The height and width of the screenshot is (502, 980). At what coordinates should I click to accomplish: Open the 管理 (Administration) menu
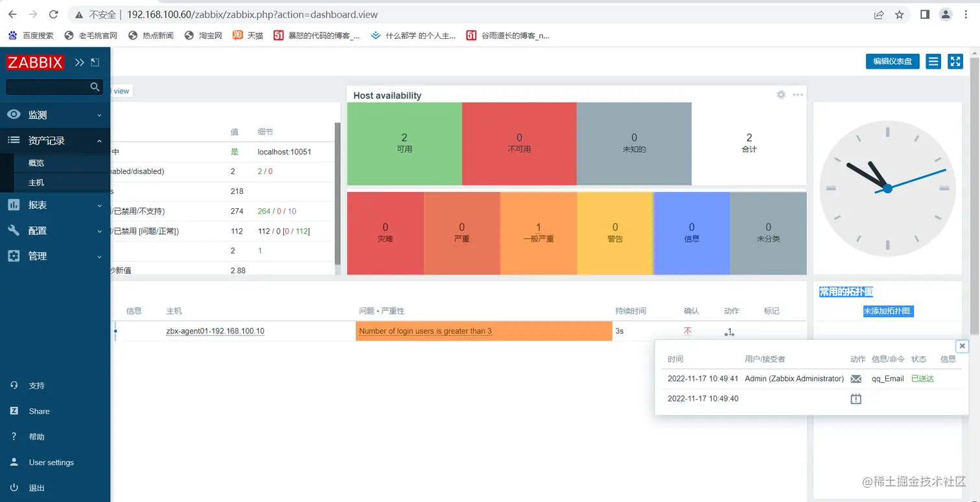coord(55,256)
